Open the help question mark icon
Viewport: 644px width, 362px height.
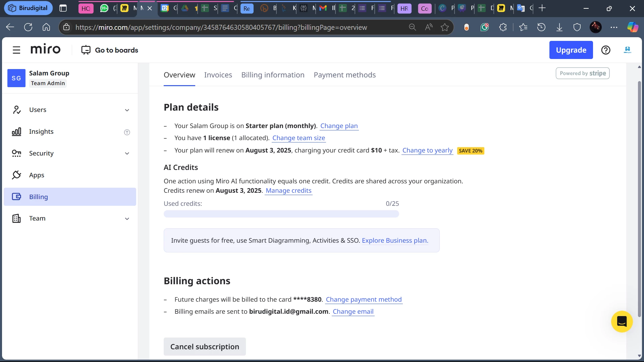(x=606, y=50)
